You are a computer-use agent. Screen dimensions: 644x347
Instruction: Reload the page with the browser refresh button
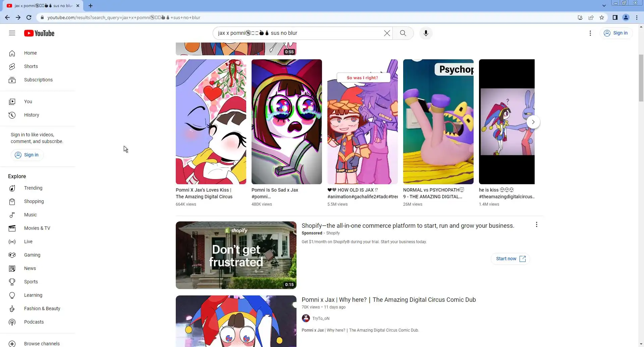pos(29,17)
